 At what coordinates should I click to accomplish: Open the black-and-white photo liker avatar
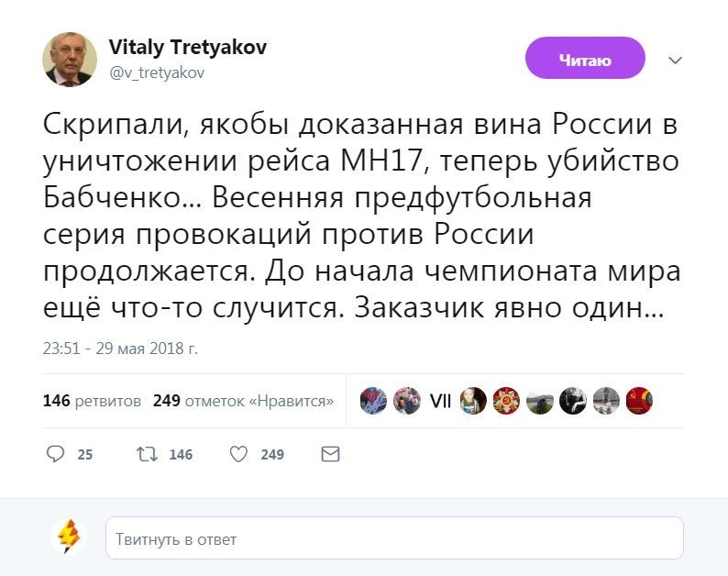[573, 401]
